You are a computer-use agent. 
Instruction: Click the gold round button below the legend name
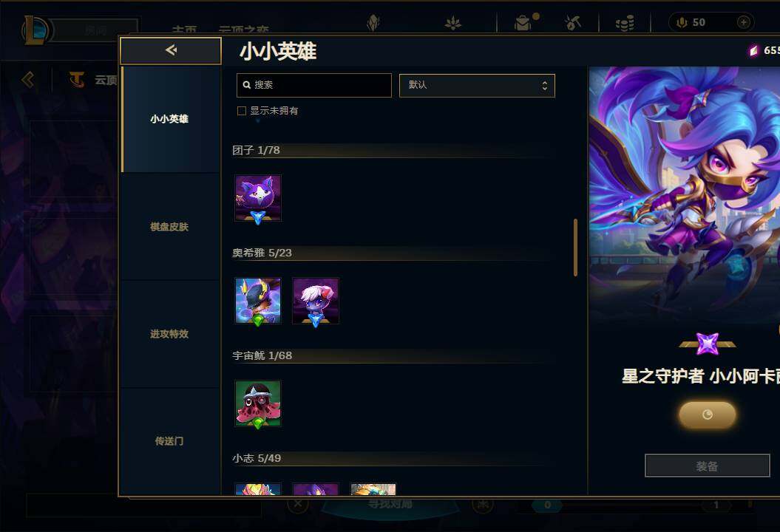pos(708,415)
